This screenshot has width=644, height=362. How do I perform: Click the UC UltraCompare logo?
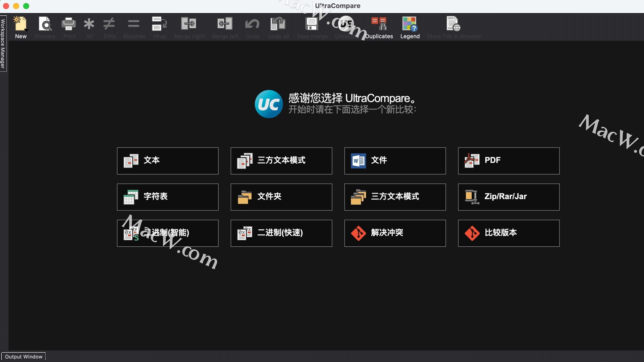[269, 104]
